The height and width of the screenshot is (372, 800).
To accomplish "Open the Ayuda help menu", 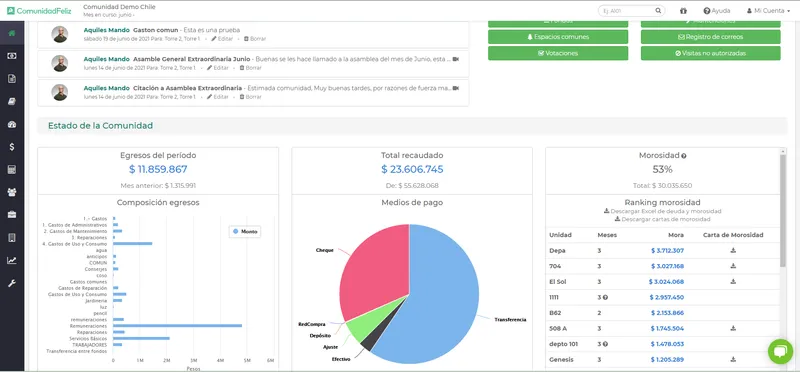I will coord(717,11).
